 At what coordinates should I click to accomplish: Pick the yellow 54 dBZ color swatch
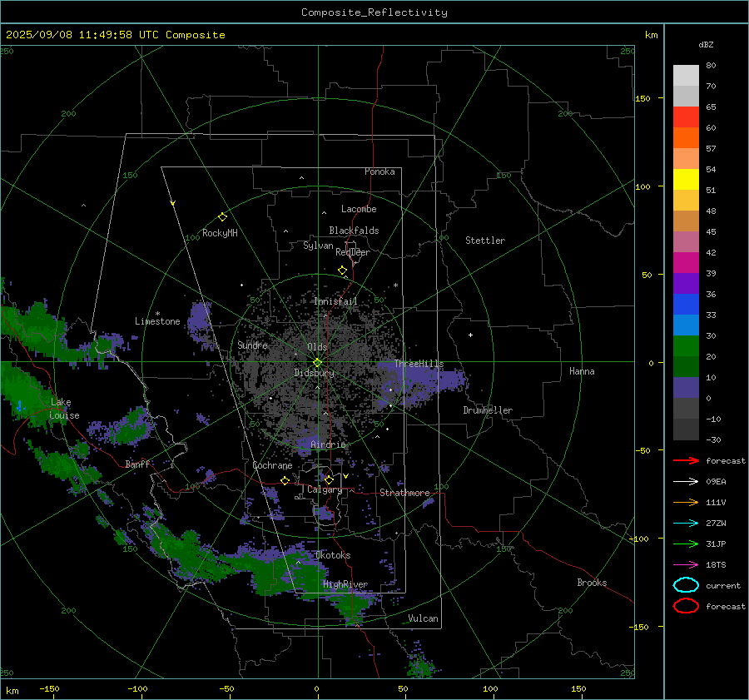click(x=686, y=180)
